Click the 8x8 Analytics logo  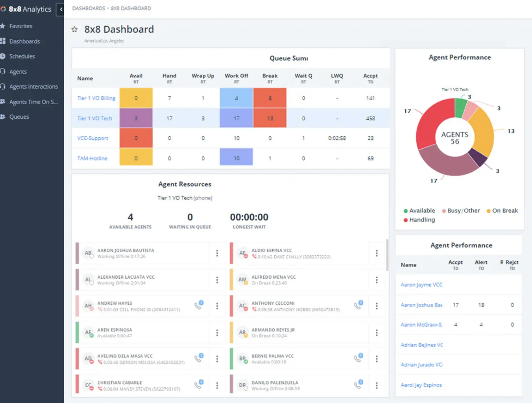[26, 9]
